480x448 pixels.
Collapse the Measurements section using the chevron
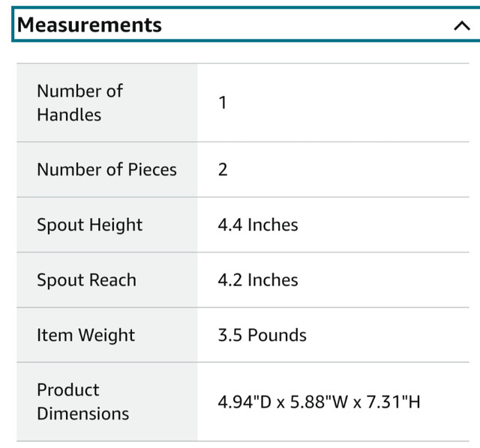(x=461, y=25)
